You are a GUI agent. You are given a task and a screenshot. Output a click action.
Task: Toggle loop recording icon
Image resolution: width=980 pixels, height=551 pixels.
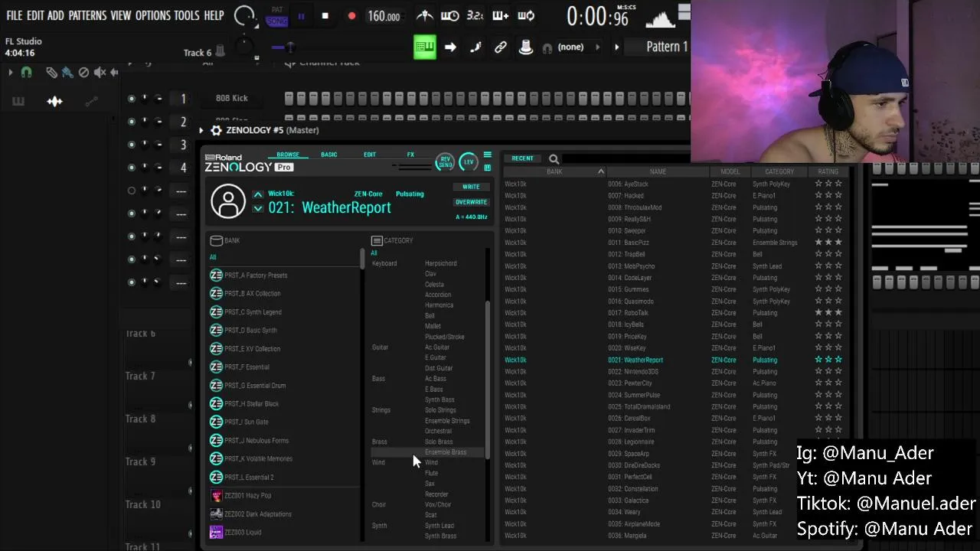[x=526, y=15]
